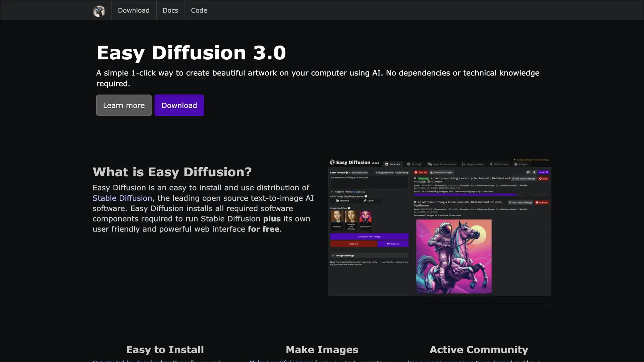This screenshot has width=644, height=362.
Task: Select Docs in the site navigation
Action: (170, 10)
